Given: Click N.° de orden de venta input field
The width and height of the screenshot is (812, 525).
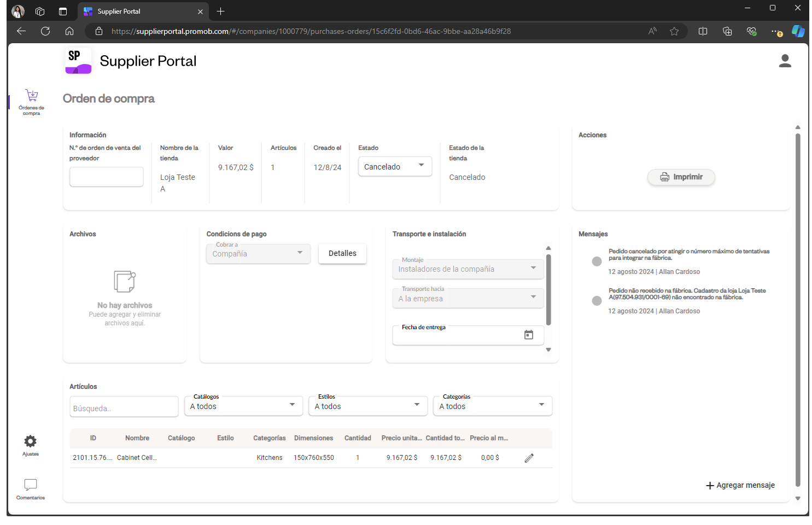Looking at the screenshot, I should coord(107,177).
